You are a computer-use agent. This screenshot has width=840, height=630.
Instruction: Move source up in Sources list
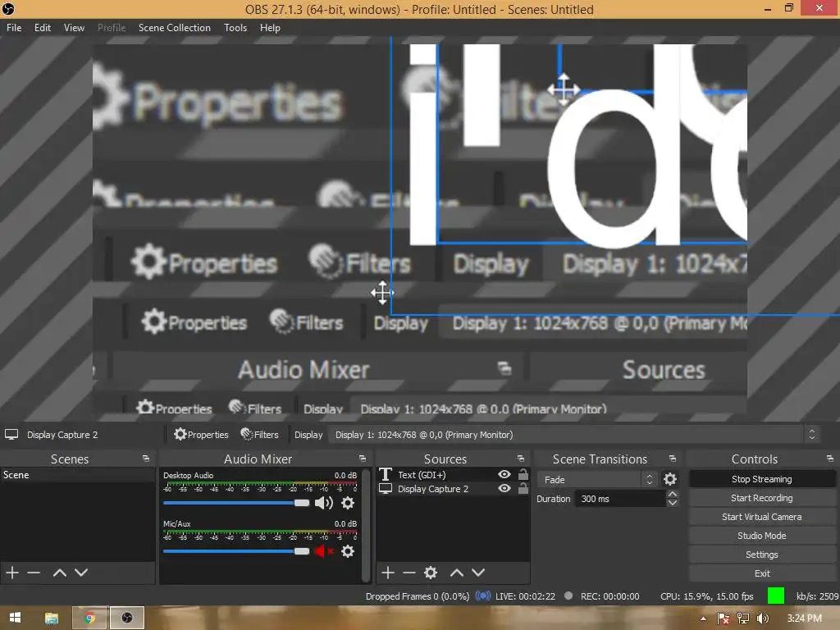[x=456, y=572]
